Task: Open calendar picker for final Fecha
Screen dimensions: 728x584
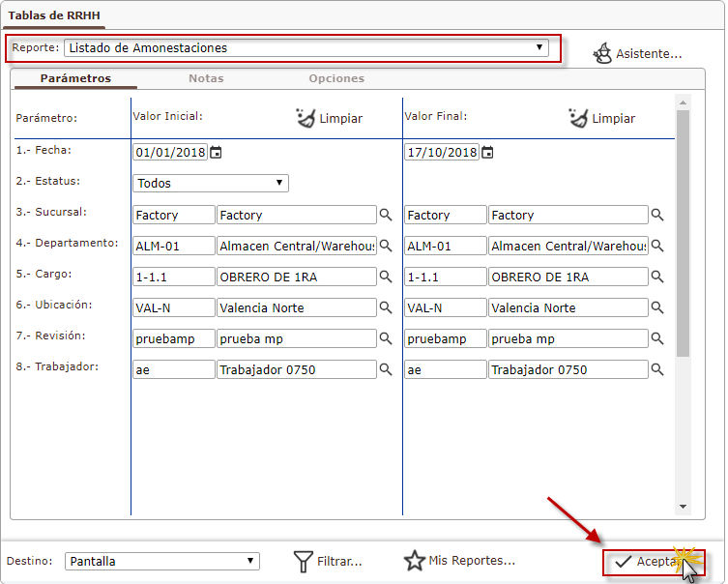Action: pos(488,153)
